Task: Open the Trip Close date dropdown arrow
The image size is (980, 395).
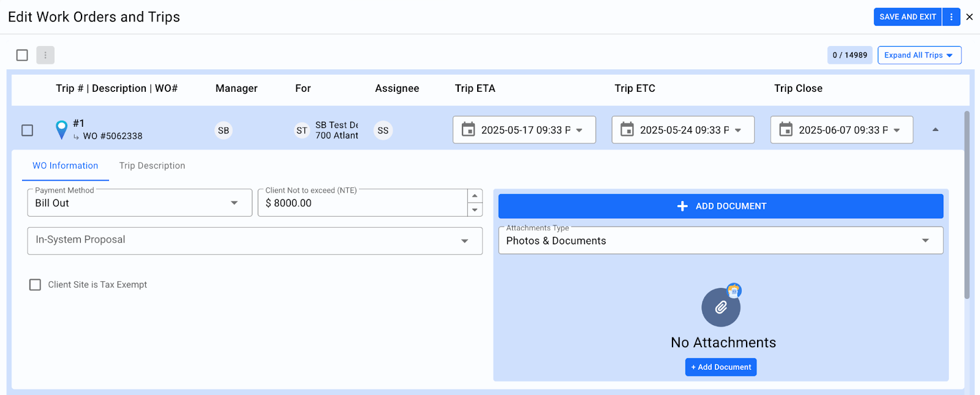Action: pos(897,130)
